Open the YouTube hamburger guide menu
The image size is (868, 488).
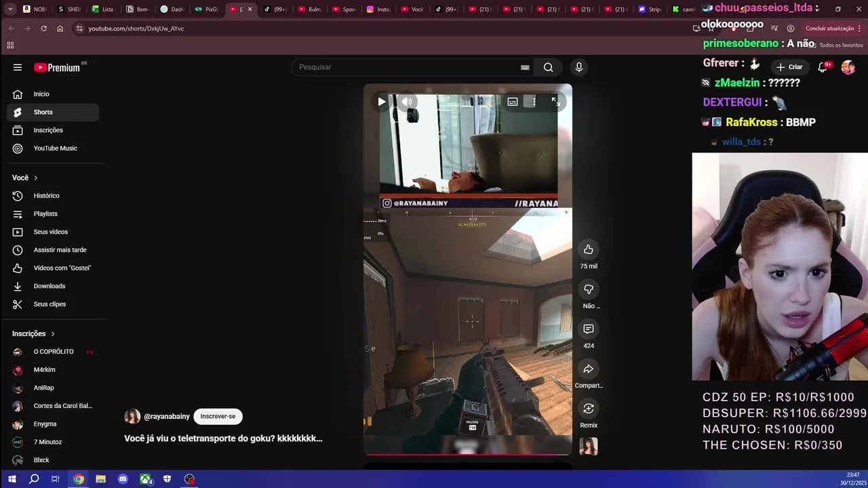click(x=18, y=67)
